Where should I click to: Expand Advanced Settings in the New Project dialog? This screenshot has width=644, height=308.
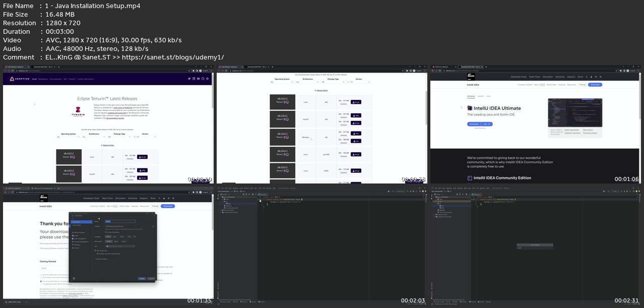tap(101, 259)
